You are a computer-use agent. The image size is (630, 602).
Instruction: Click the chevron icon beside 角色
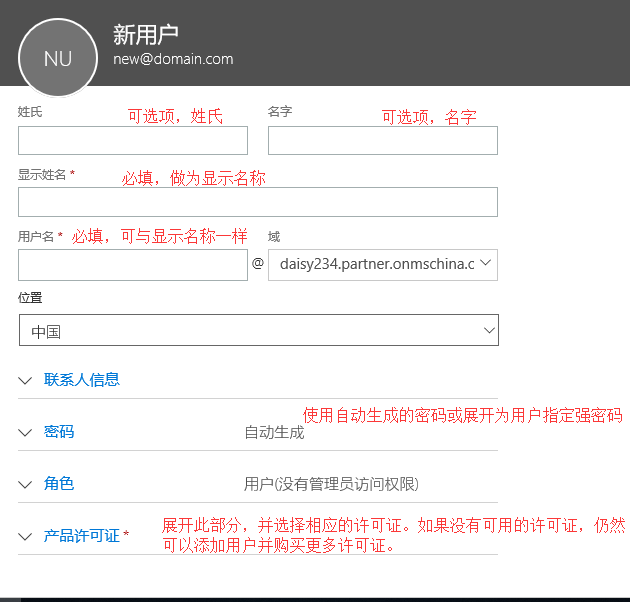click(26, 484)
